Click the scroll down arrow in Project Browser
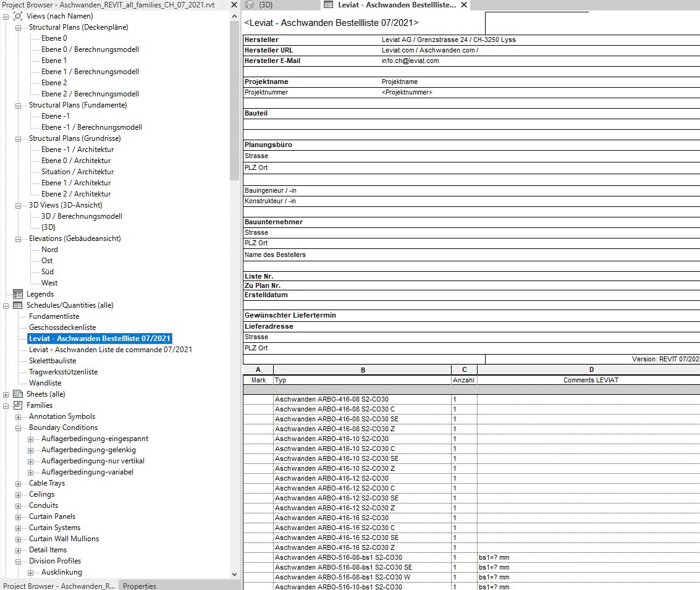The width and height of the screenshot is (700, 590). (234, 575)
